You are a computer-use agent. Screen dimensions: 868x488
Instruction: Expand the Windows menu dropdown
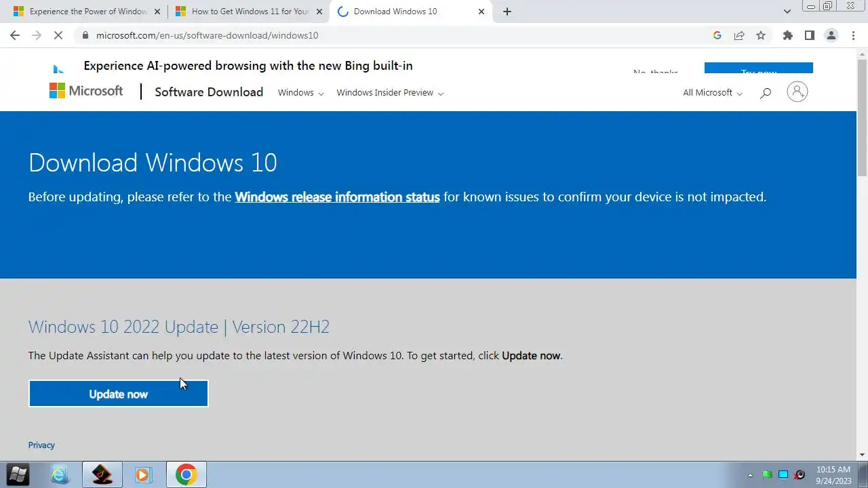[300, 93]
